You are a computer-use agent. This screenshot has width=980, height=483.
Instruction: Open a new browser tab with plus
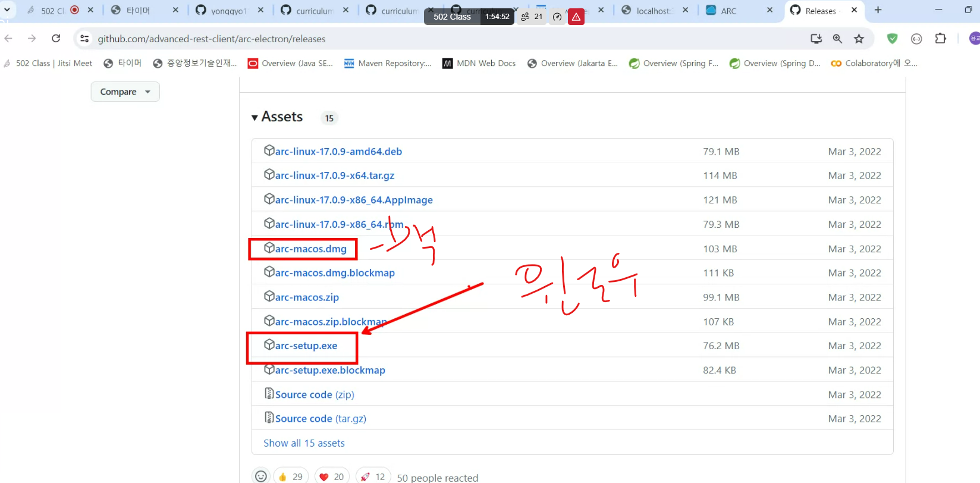pos(878,10)
